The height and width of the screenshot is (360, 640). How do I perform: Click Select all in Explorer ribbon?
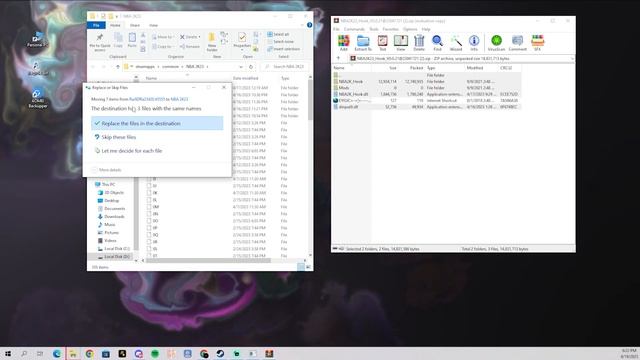tap(278, 34)
